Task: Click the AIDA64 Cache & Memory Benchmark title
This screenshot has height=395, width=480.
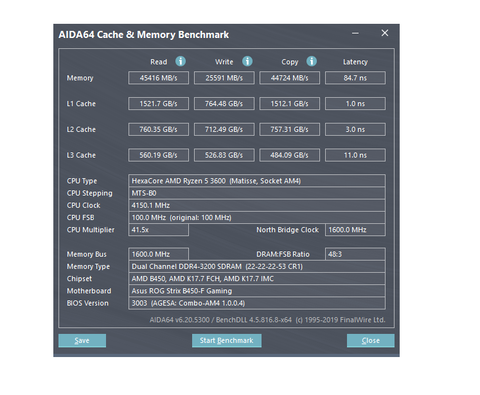Action: [x=144, y=35]
